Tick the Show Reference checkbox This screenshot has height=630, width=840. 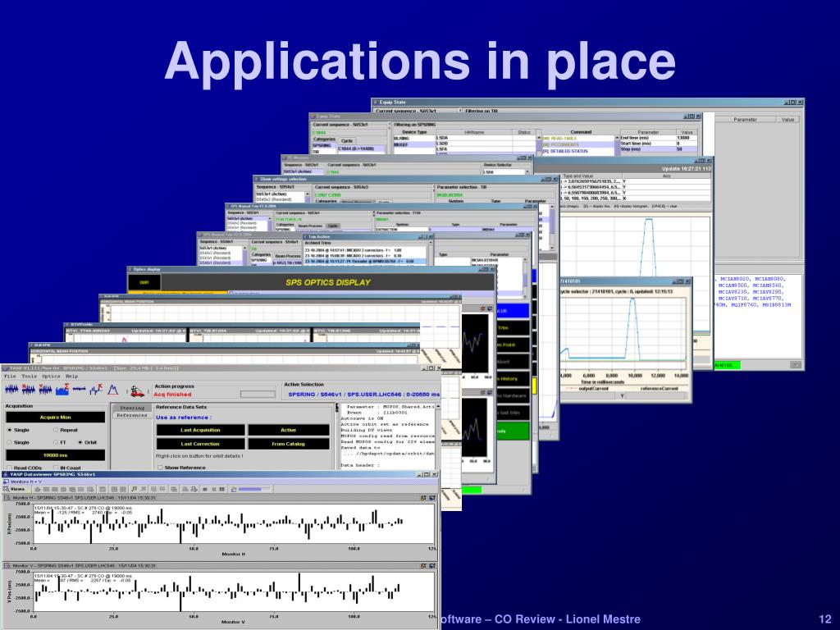[x=160, y=468]
